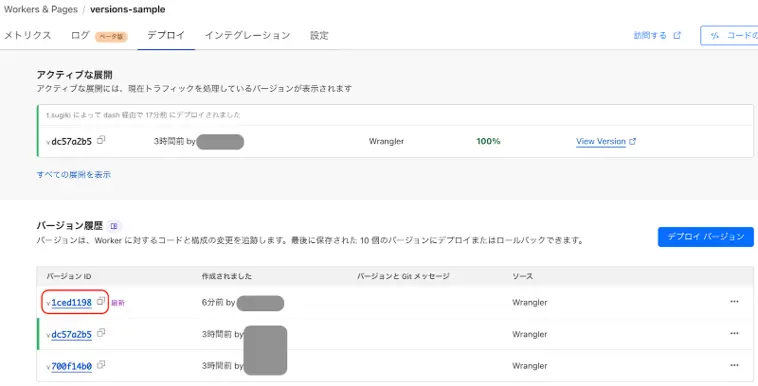Copy version ID dc57a2b5 in version history
The image size is (758, 386).
click(101, 333)
